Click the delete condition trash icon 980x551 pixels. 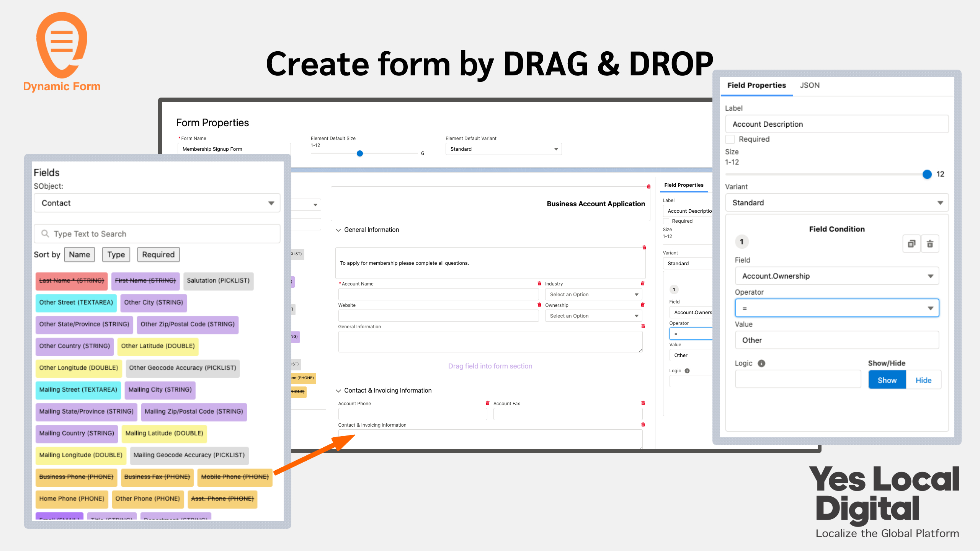click(x=930, y=244)
